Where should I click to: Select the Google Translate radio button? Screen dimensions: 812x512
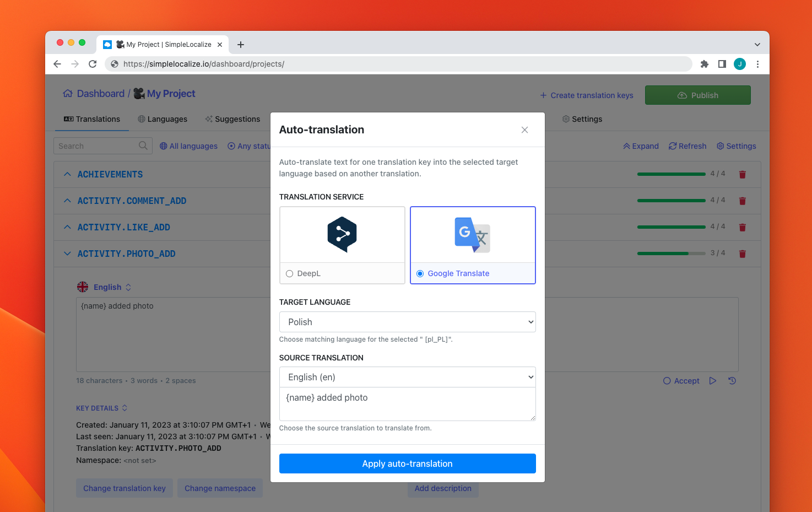[420, 273]
